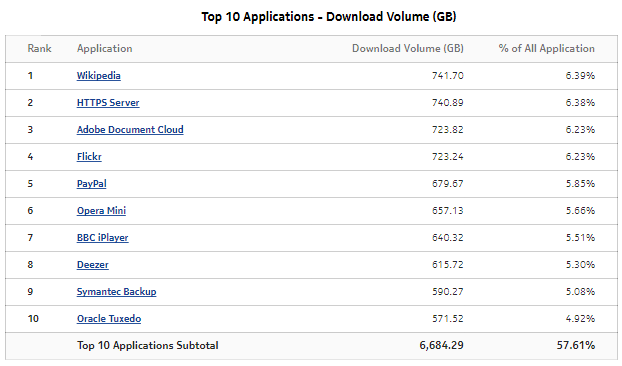Select the 590.27 volume cell
Viewport: 622px width, 366px height.
(x=447, y=291)
